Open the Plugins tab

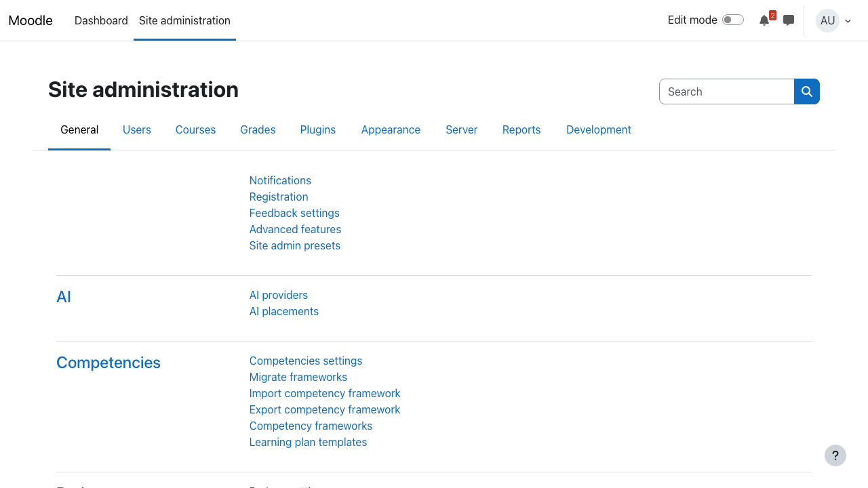318,129
